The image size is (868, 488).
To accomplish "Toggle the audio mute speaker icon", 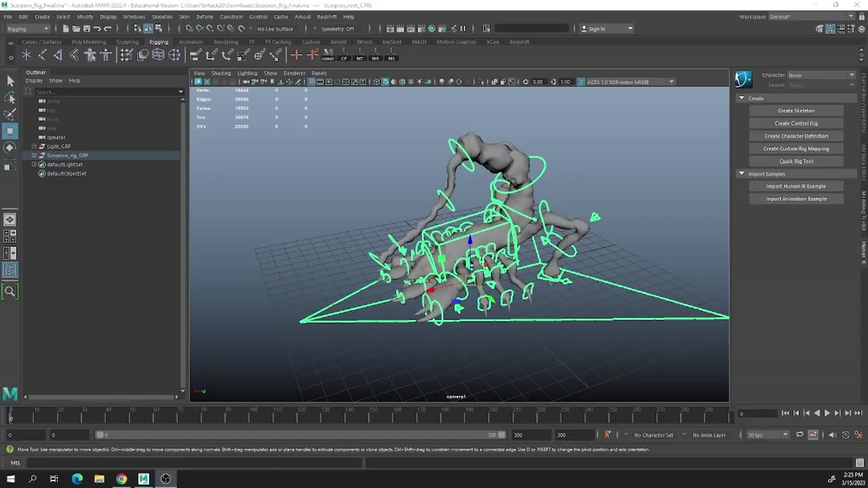I will [x=832, y=435].
